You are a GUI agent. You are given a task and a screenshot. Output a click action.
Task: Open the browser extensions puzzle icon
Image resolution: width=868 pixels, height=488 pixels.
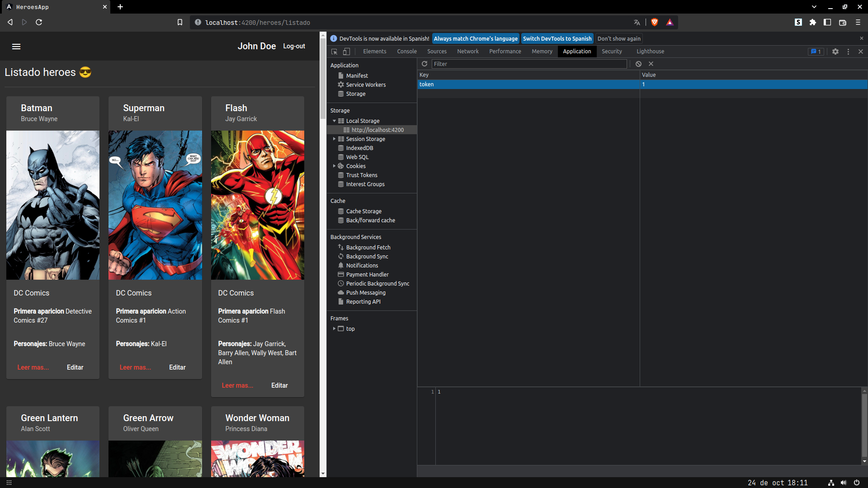click(813, 22)
